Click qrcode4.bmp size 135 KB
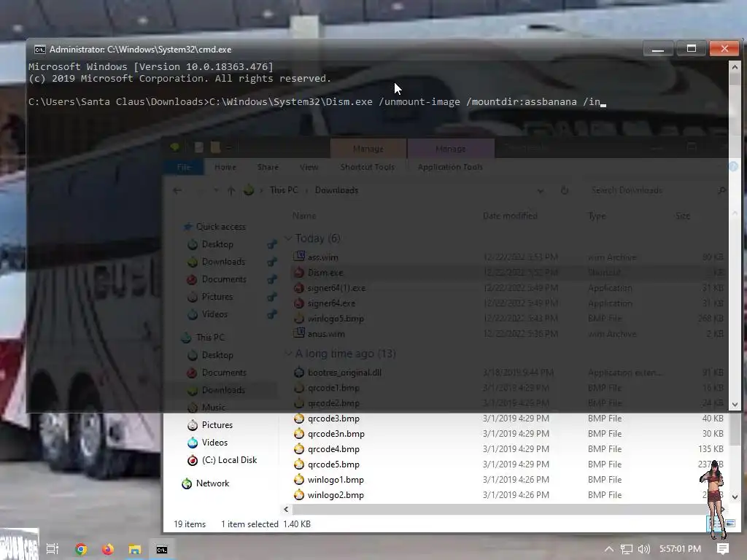 tap(711, 449)
